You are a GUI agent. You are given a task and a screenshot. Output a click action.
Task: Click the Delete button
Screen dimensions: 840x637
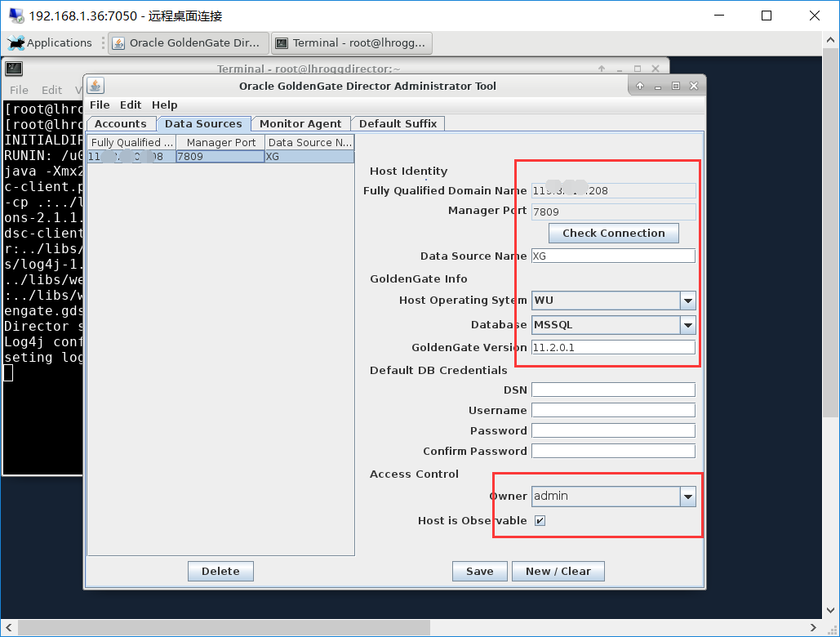click(x=220, y=571)
